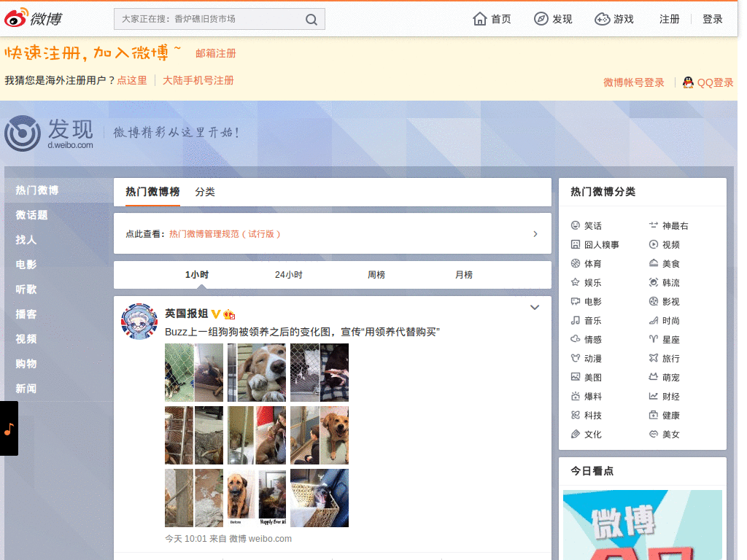Click the 体育 ball category icon
Viewport: 747px width, 560px height.
pyautogui.click(x=576, y=263)
